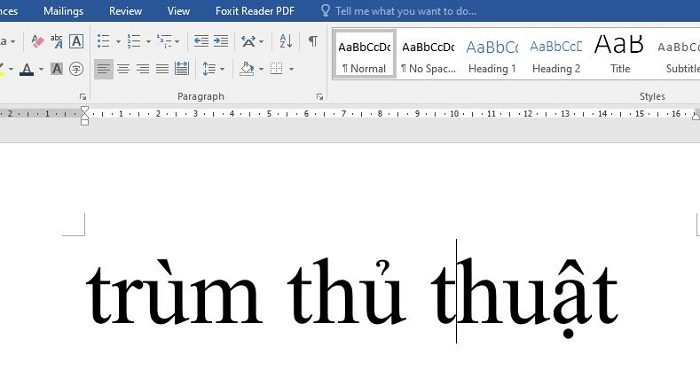Align text to the right
700x375 pixels.
[143, 69]
